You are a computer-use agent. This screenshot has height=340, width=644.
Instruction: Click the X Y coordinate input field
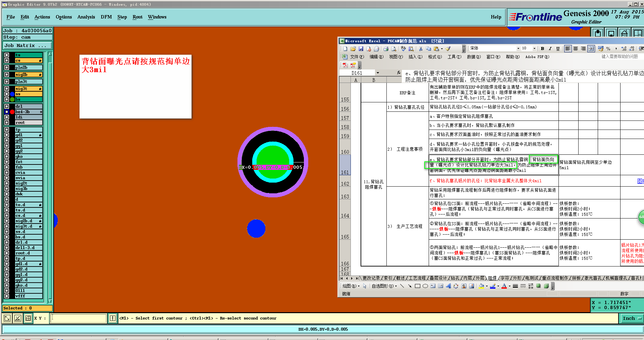point(78,318)
